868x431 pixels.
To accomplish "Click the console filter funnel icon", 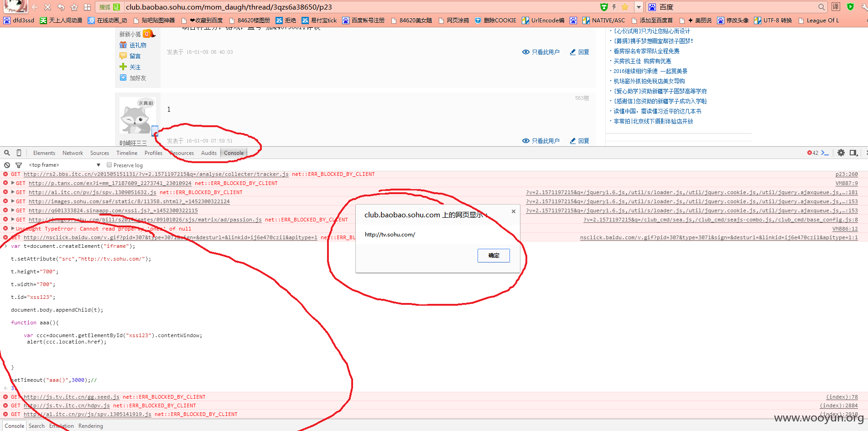I will pos(19,165).
